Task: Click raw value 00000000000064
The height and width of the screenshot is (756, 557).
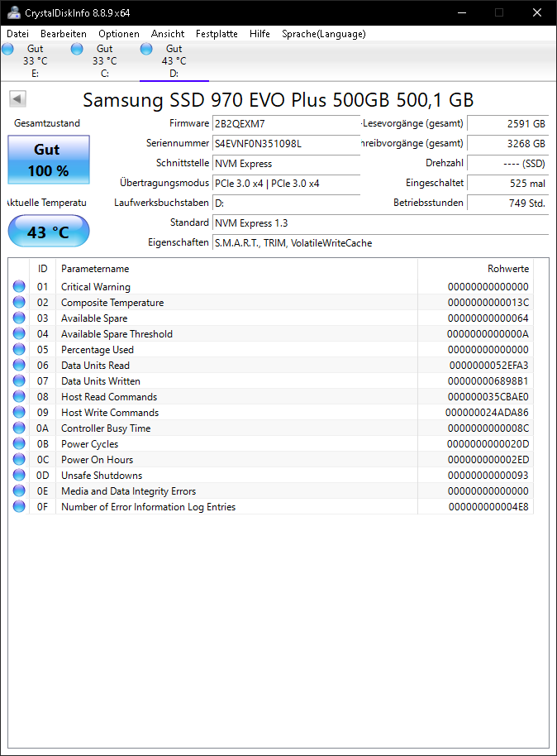Action: (488, 318)
